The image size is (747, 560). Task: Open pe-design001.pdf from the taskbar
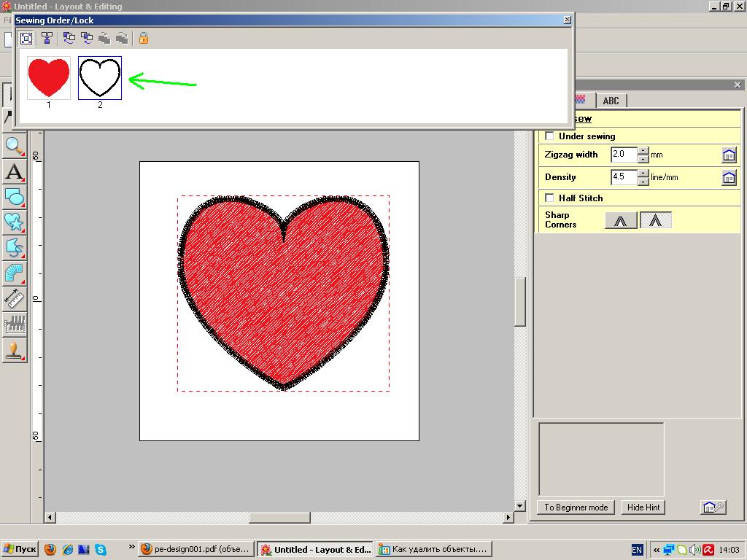pos(196,550)
